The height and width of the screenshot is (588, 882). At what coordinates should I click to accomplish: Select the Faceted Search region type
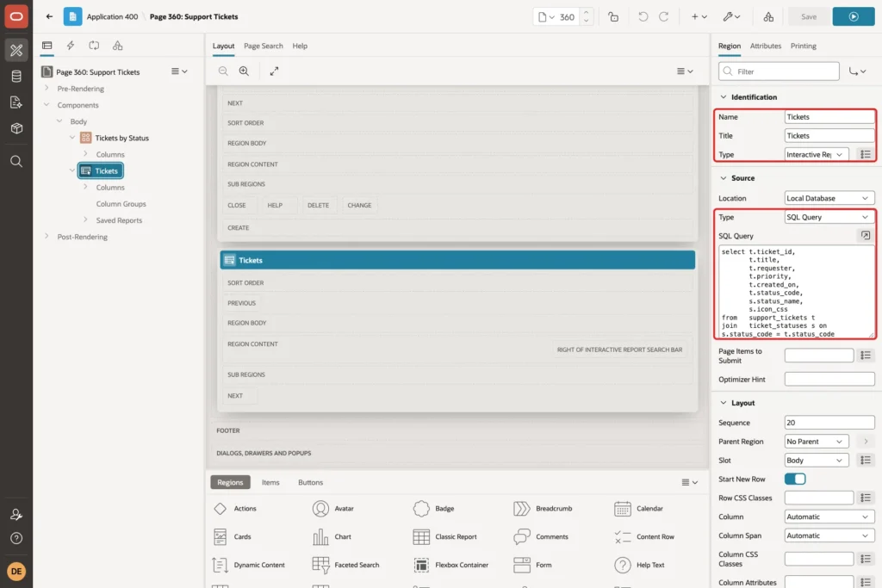[x=346, y=565]
